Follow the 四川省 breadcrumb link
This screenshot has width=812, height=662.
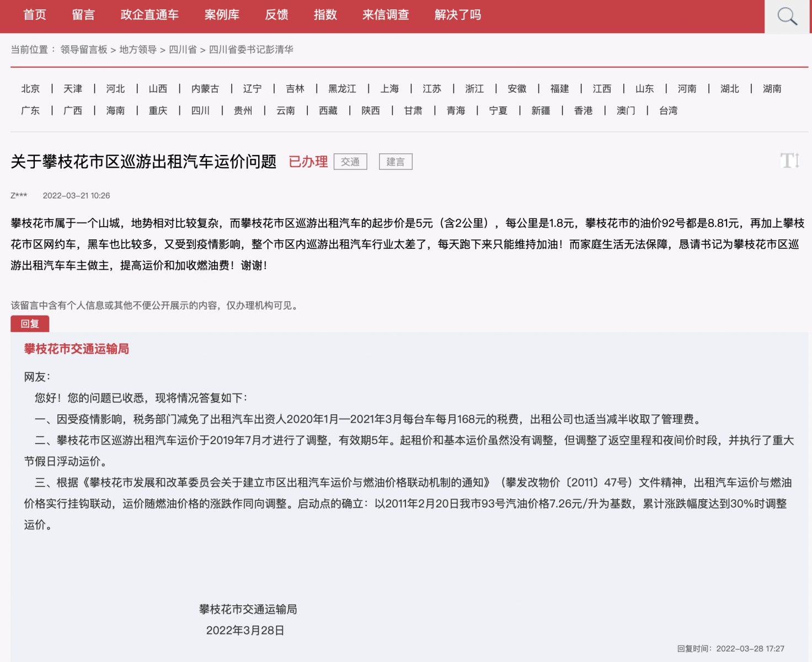coord(183,50)
